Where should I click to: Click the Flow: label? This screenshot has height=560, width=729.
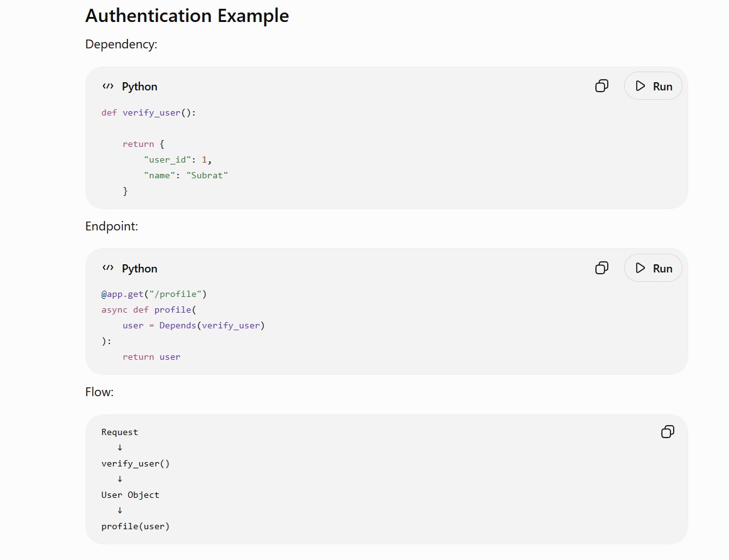pyautogui.click(x=99, y=392)
